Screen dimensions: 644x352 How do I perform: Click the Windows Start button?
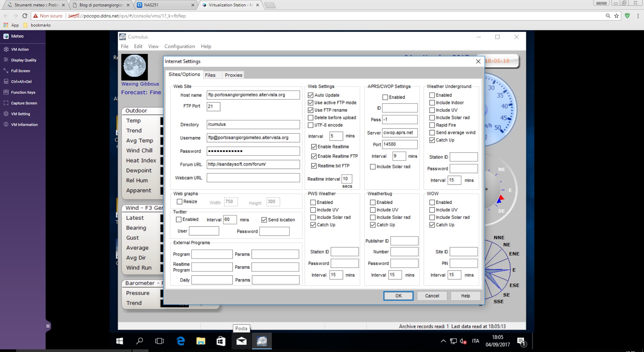pos(119,341)
